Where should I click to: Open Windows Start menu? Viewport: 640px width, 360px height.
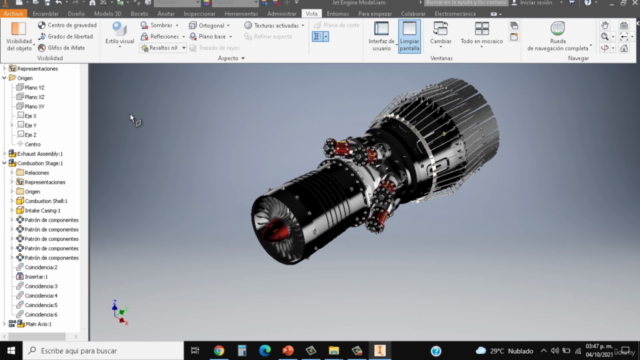click(x=11, y=351)
